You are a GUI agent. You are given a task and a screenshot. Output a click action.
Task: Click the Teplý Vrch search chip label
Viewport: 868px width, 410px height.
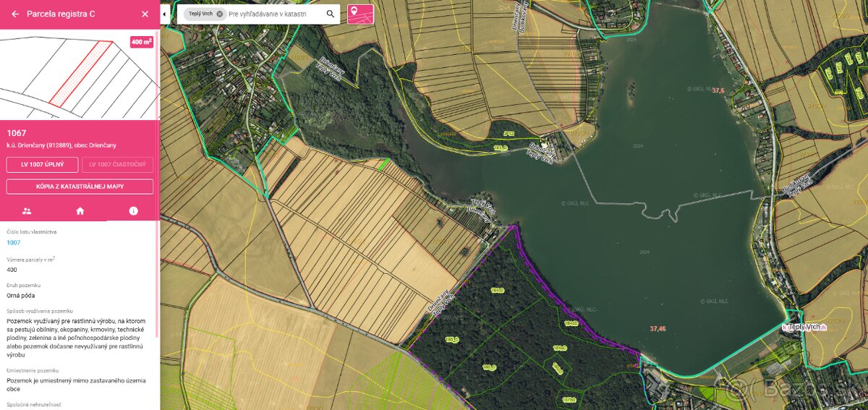pyautogui.click(x=200, y=14)
